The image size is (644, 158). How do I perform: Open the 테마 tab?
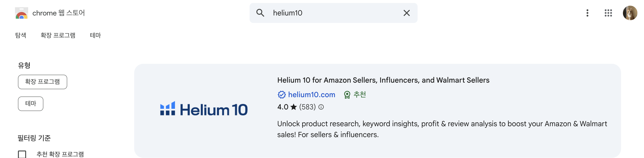95,35
